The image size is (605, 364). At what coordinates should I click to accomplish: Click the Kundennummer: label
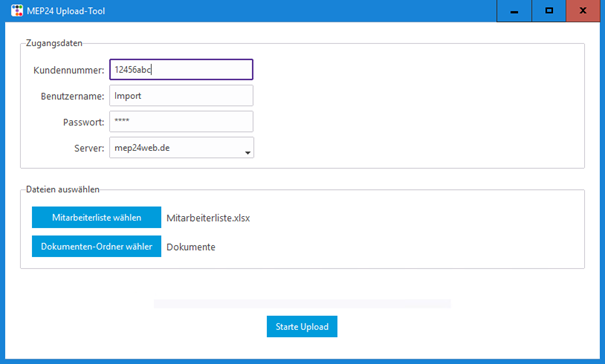(69, 70)
